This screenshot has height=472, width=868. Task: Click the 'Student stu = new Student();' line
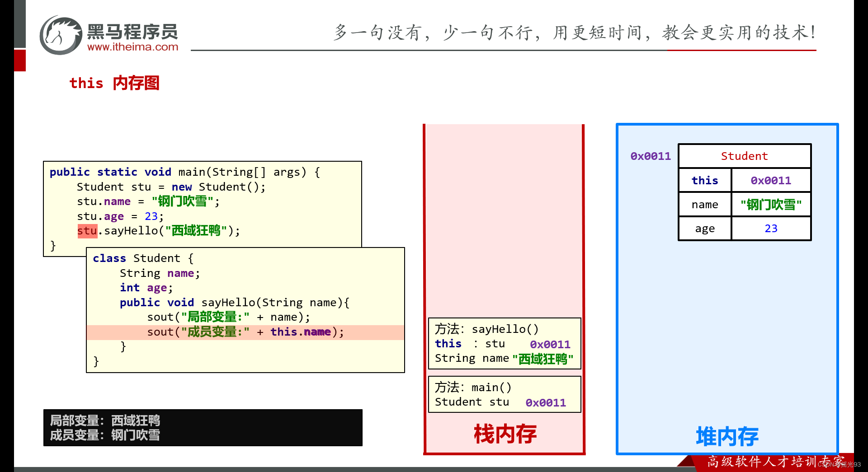[171, 187]
